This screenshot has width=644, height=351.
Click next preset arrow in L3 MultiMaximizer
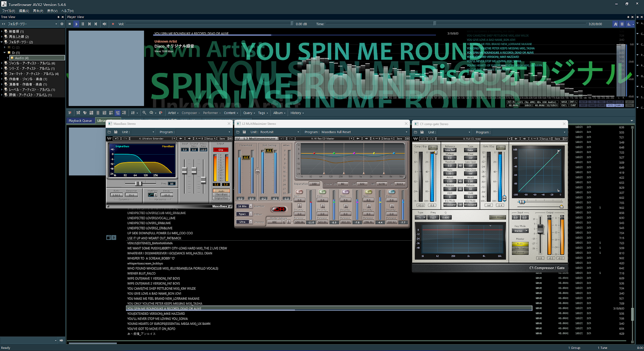point(366,138)
